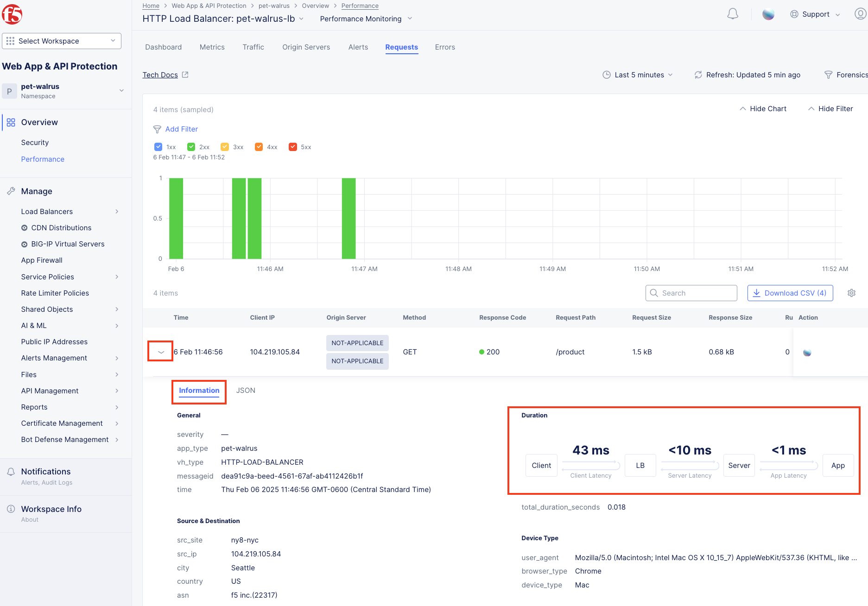Click the Workspace Info icon
The image size is (868, 606).
(x=11, y=509)
